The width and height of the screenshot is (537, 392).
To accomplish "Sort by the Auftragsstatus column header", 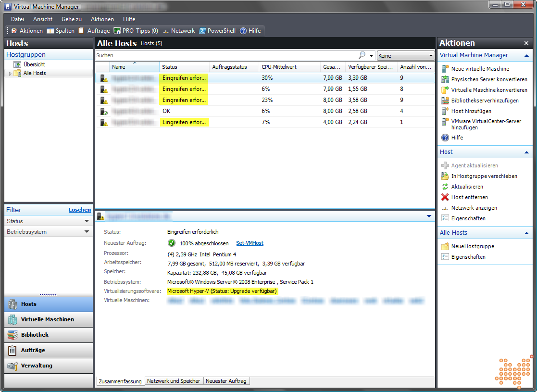I will [x=234, y=67].
